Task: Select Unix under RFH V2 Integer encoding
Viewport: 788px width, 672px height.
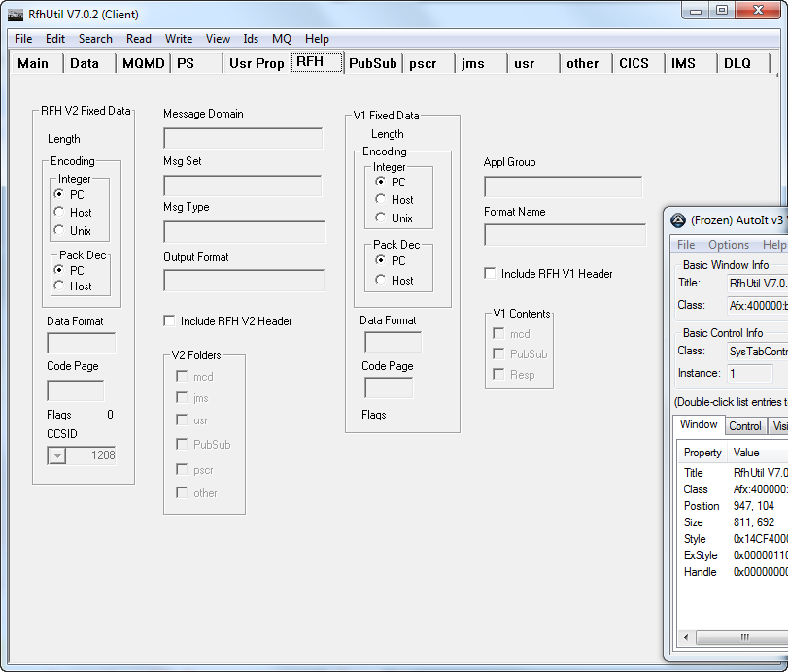Action: [x=59, y=230]
